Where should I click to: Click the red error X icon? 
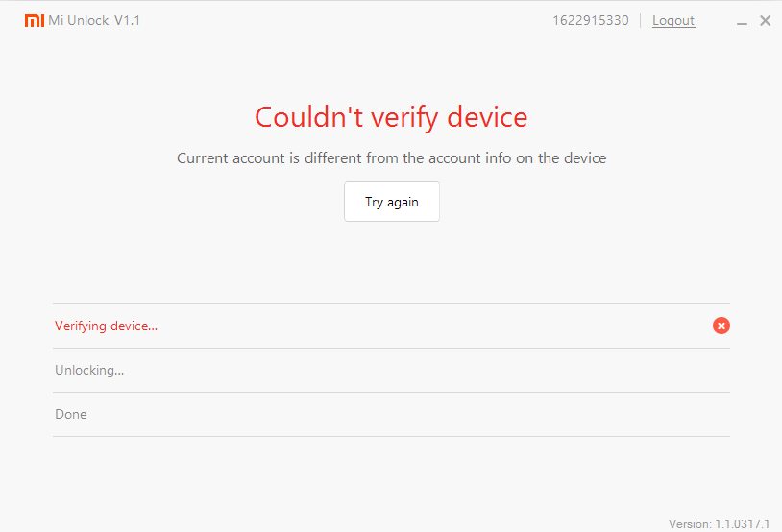tap(721, 326)
